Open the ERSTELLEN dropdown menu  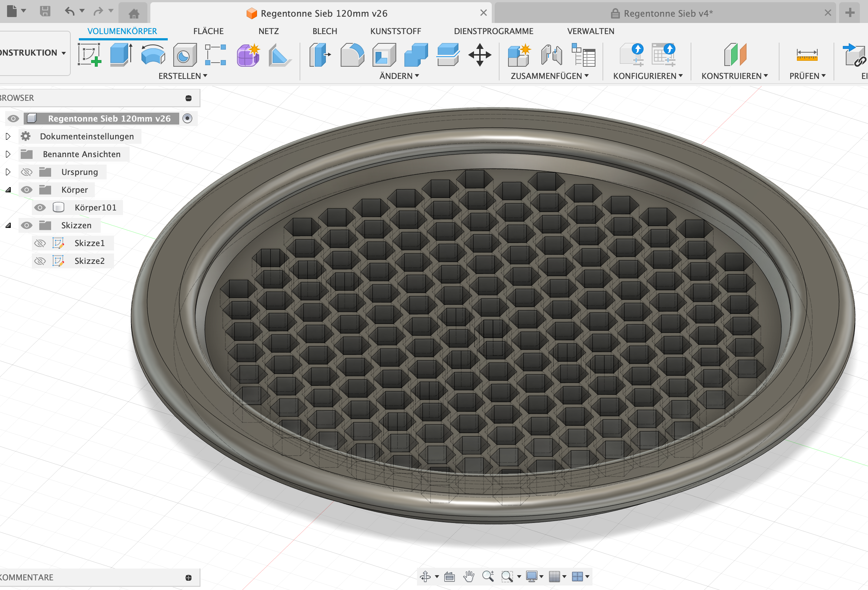point(183,76)
